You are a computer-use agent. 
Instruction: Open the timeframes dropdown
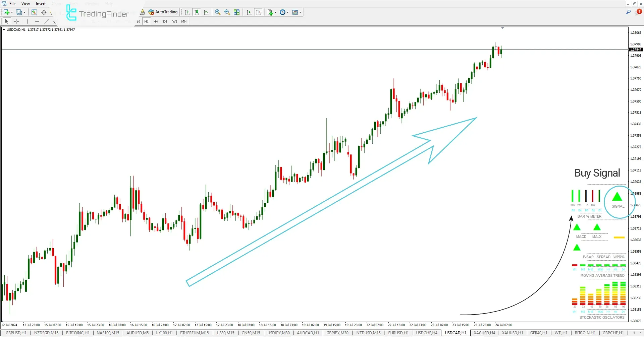[x=284, y=12]
